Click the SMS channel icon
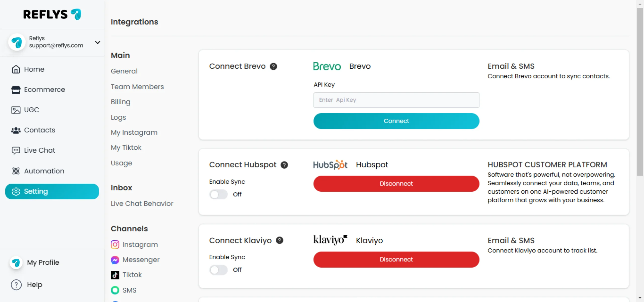Image resolution: width=644 pixels, height=302 pixels. (115, 290)
